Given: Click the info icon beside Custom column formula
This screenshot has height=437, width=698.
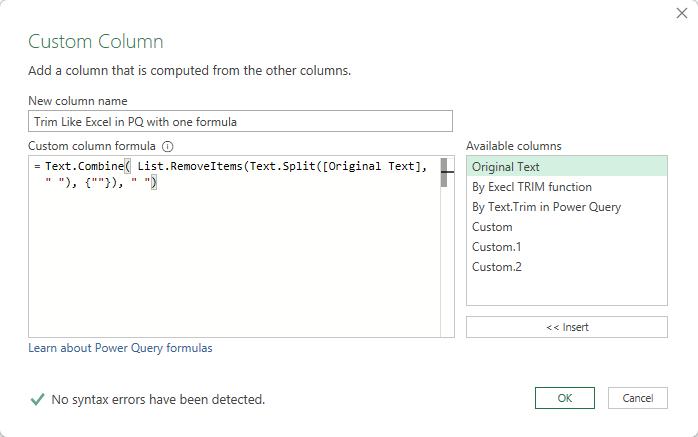Looking at the screenshot, I should point(168,146).
